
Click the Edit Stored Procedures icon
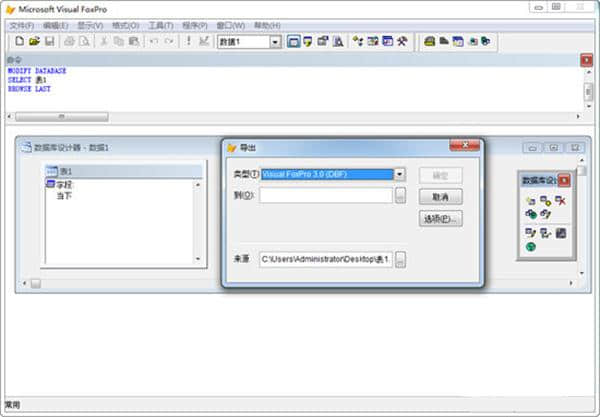pos(561,233)
